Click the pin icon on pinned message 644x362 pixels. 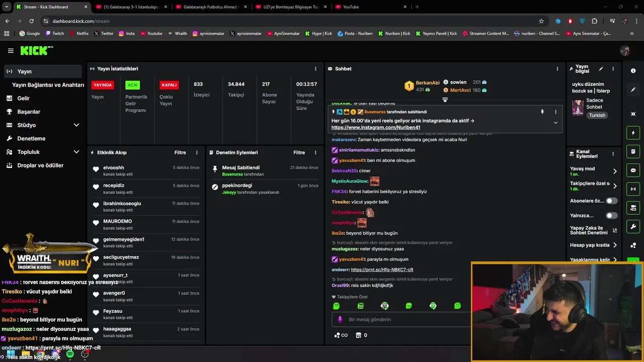(542, 112)
